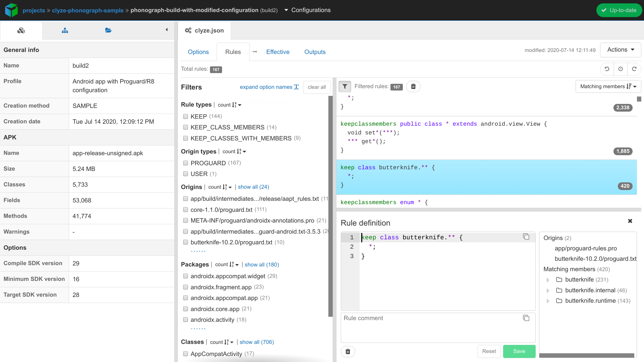
Task: Open the general info cubes tab icon
Action: click(x=21, y=31)
